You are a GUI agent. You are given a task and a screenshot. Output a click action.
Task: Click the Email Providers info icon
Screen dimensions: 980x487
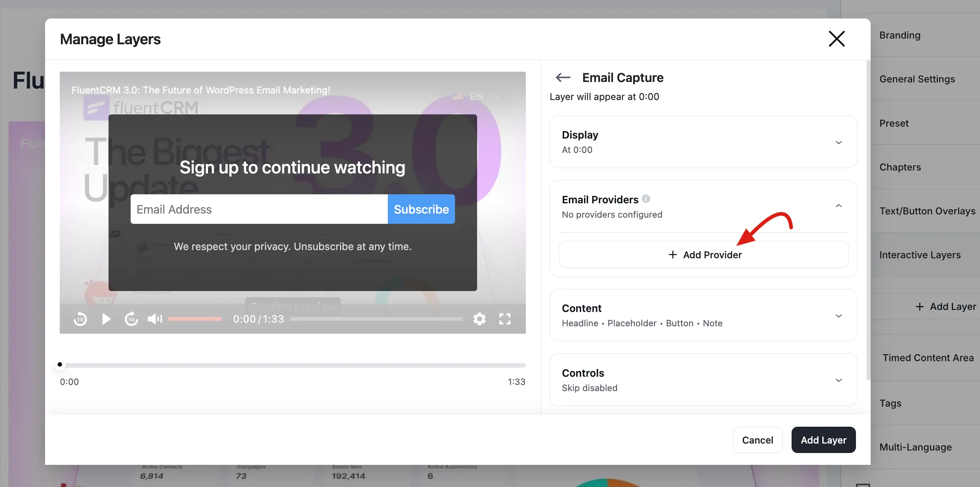[646, 199]
